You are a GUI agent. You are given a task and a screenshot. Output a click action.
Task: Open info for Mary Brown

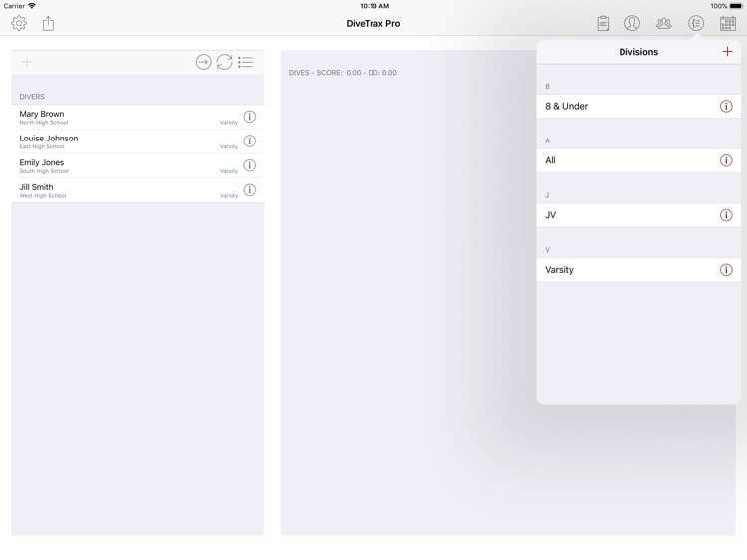[250, 117]
